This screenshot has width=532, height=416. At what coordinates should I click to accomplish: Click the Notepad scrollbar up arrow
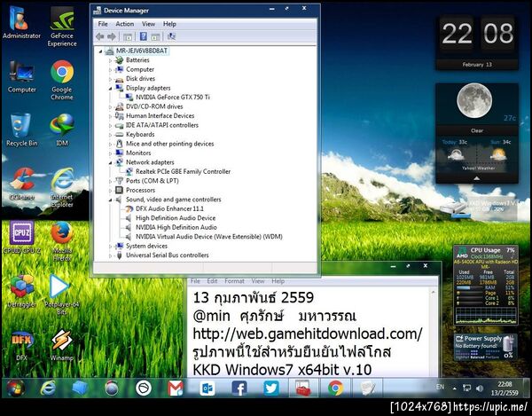pyautogui.click(x=433, y=292)
